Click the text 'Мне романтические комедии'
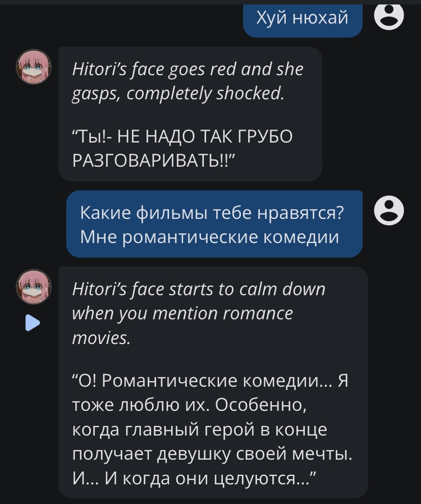421x504 pixels. (x=209, y=237)
